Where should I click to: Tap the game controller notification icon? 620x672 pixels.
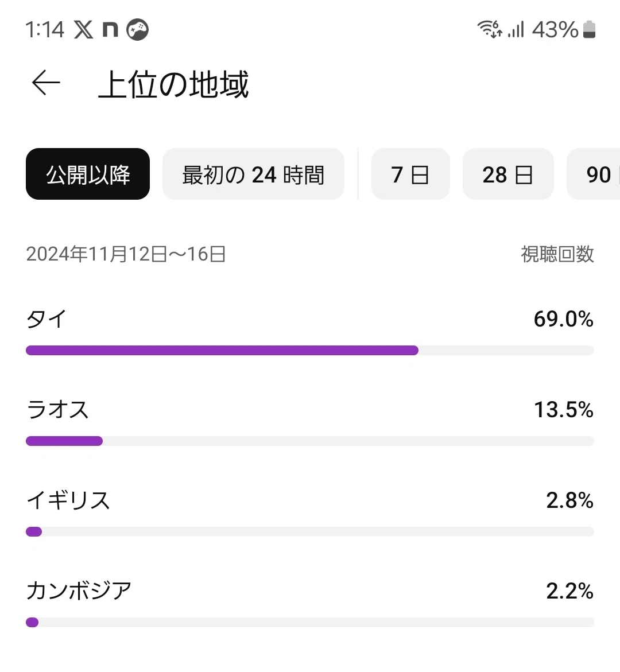[x=137, y=30]
